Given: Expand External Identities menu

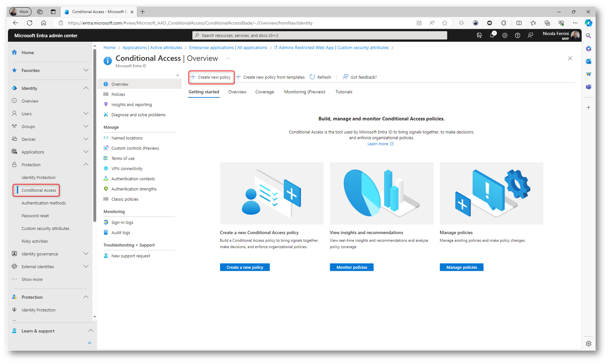Looking at the screenshot, I should pos(86,266).
